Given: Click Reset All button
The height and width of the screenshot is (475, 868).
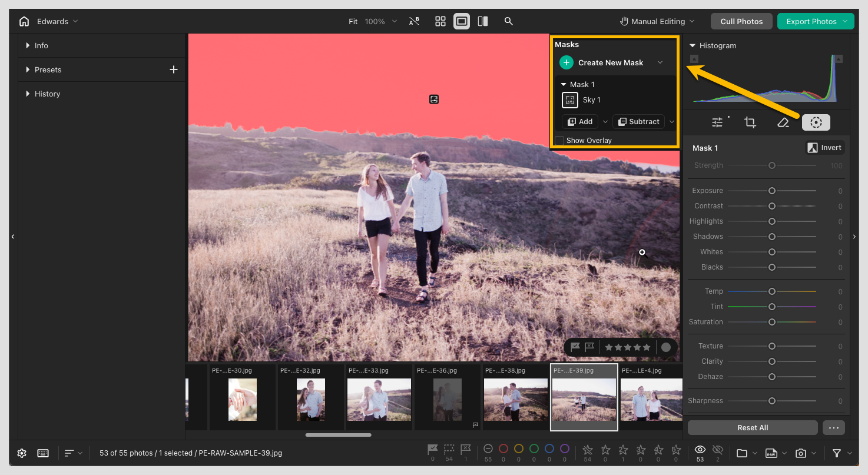Looking at the screenshot, I should pyautogui.click(x=753, y=428).
